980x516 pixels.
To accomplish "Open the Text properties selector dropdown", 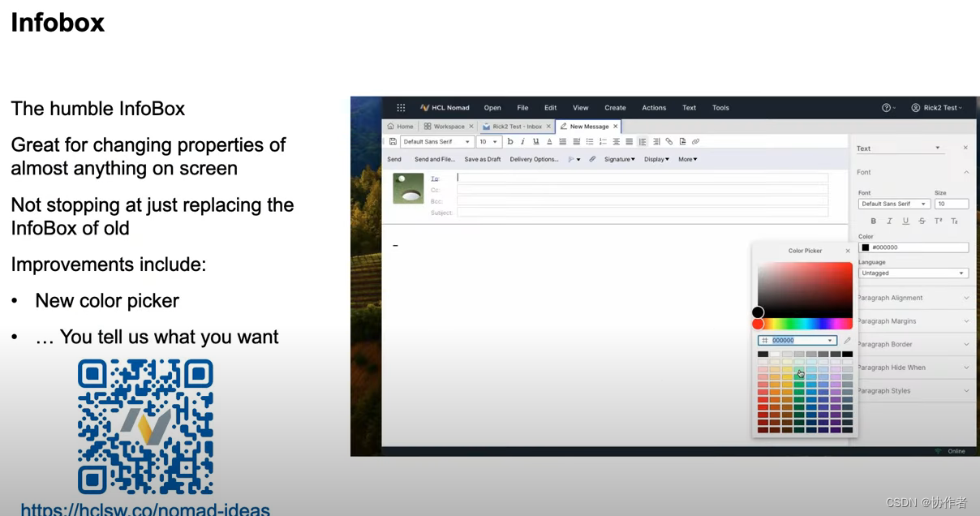I will click(x=900, y=148).
